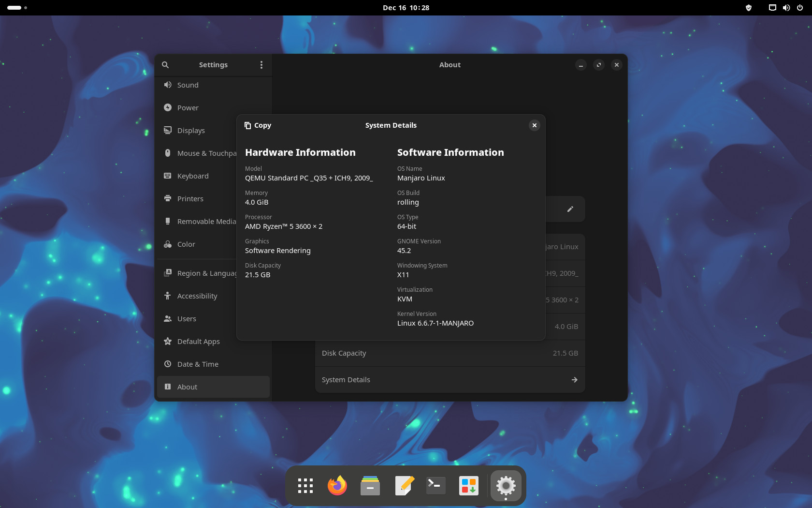Click the Date & Time clock icon
This screenshot has width=812, height=508.
[x=168, y=364]
